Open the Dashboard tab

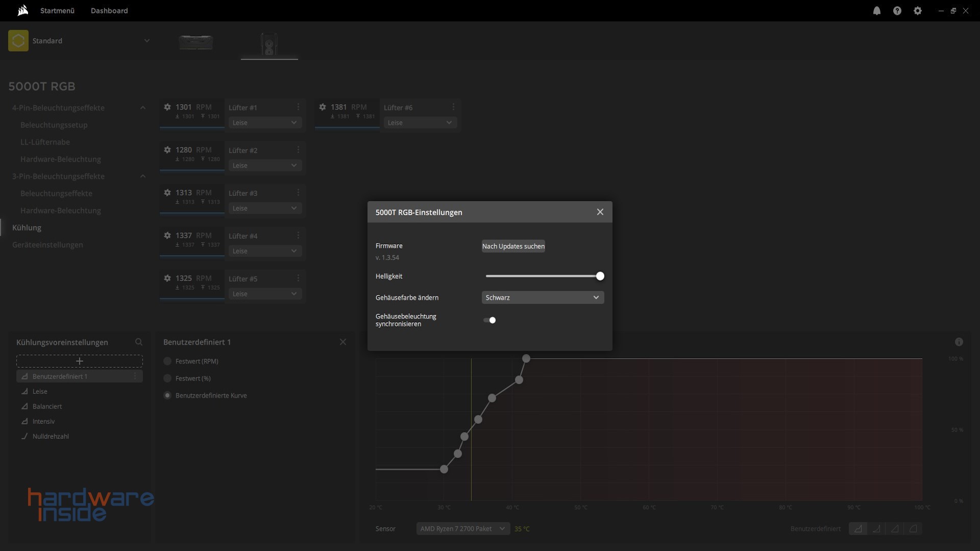pyautogui.click(x=109, y=11)
